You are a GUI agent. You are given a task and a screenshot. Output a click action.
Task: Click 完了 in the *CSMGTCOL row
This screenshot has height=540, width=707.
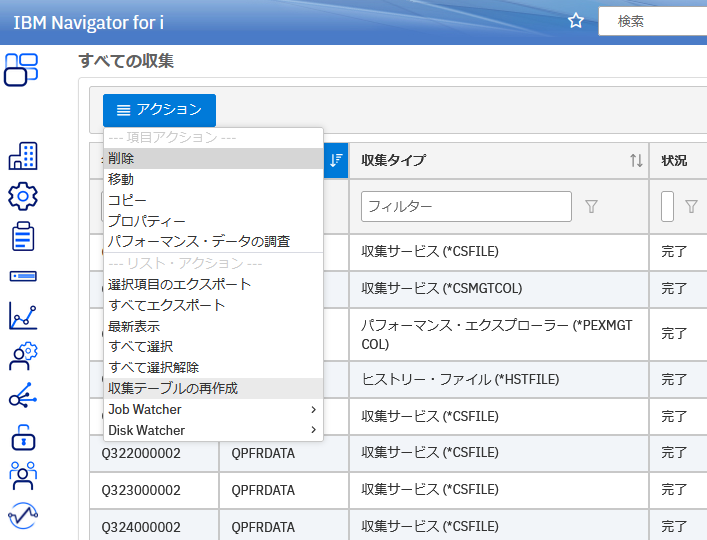pyautogui.click(x=674, y=288)
